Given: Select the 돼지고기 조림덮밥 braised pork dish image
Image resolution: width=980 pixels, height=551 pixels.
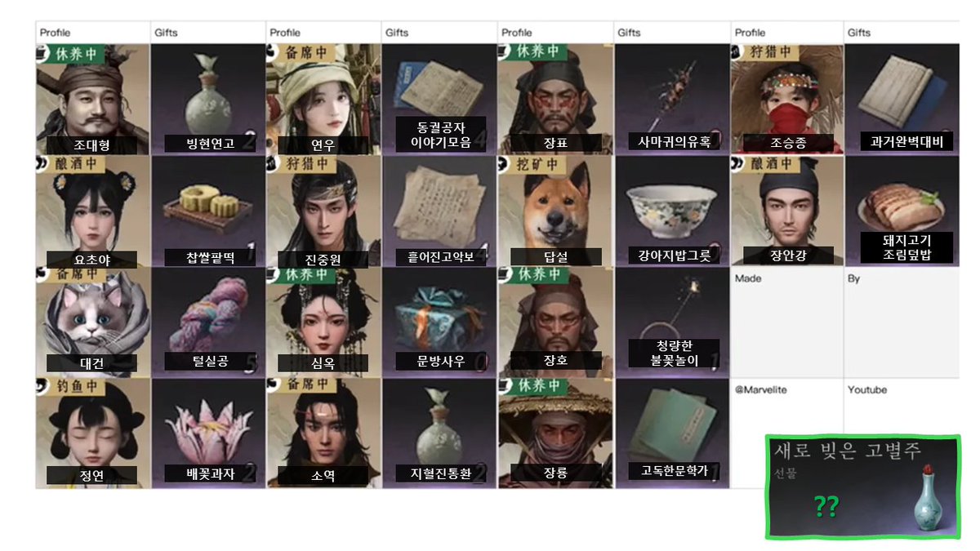Looking at the screenshot, I should (x=902, y=211).
